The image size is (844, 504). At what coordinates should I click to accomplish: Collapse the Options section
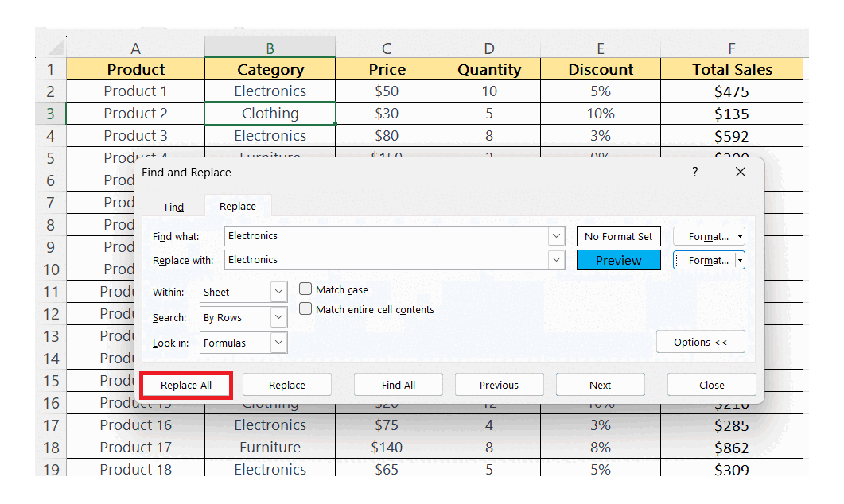click(701, 342)
